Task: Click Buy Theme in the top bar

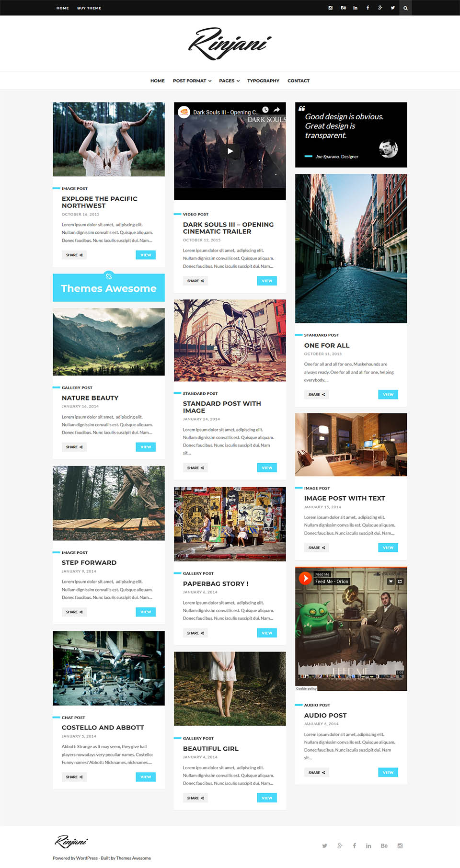Action: click(x=89, y=8)
